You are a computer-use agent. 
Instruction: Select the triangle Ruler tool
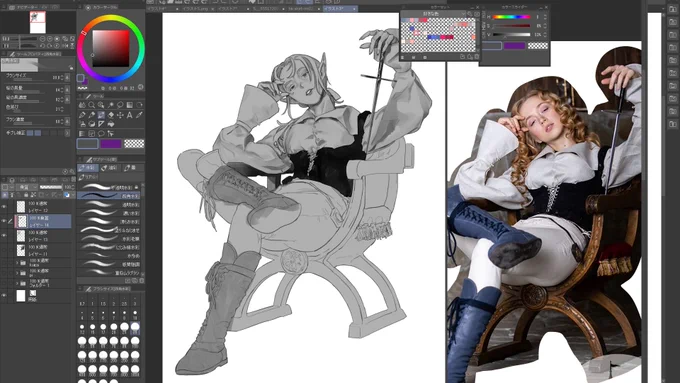pos(101,124)
